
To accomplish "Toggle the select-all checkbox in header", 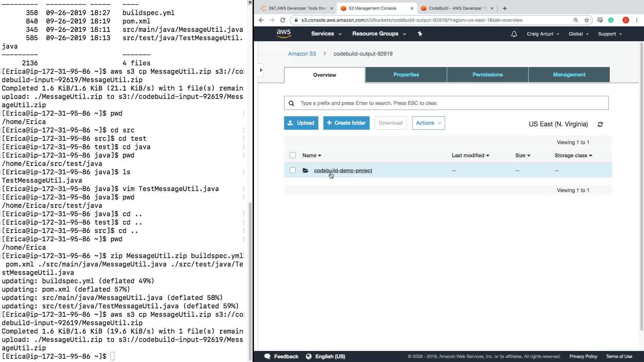I will tap(292, 156).
